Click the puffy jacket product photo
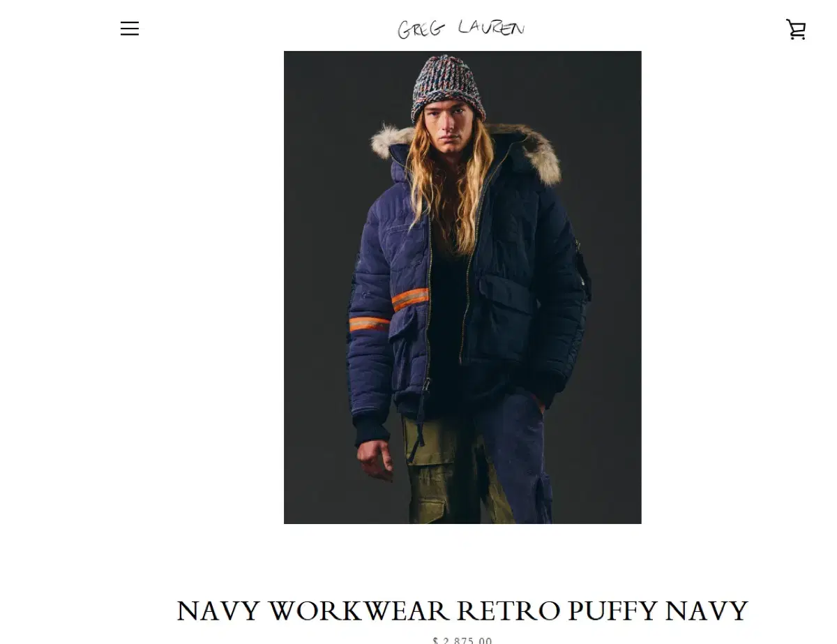Screen dimensions: 837x644 coord(462,287)
